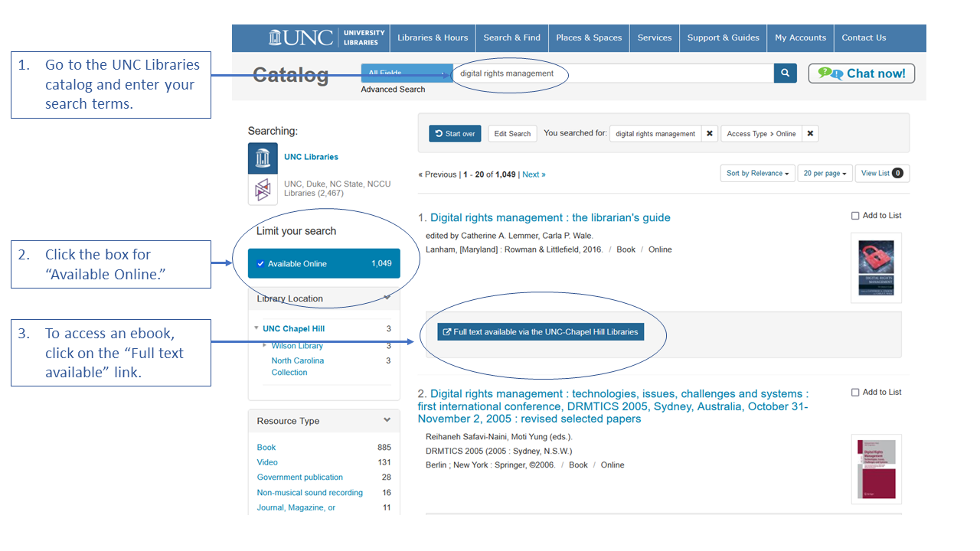The width and height of the screenshot is (980, 551).
Task: Click the Edit Search button
Action: [512, 133]
